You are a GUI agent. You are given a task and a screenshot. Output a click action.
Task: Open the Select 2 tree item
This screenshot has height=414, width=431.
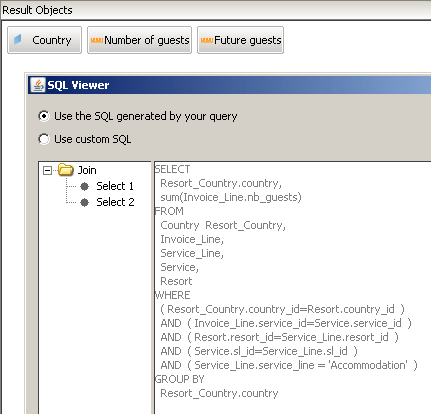115,202
